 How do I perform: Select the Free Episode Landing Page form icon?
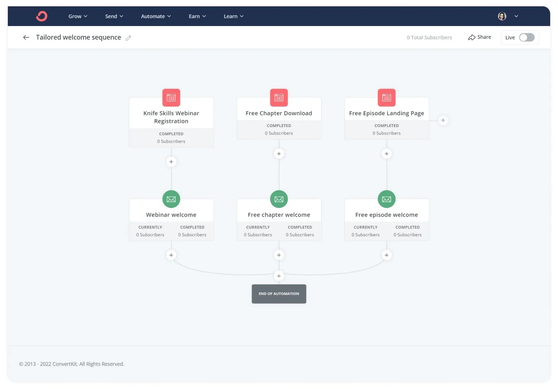click(x=387, y=98)
